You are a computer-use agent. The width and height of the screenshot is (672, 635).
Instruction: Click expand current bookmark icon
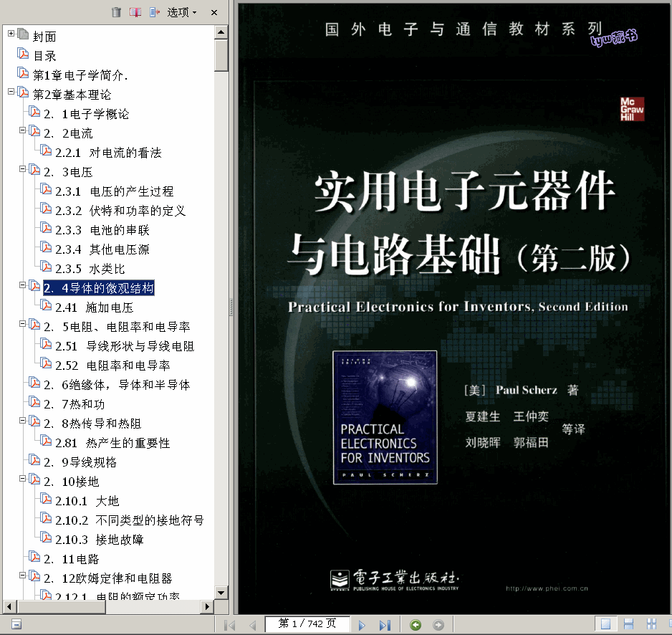coord(155,12)
